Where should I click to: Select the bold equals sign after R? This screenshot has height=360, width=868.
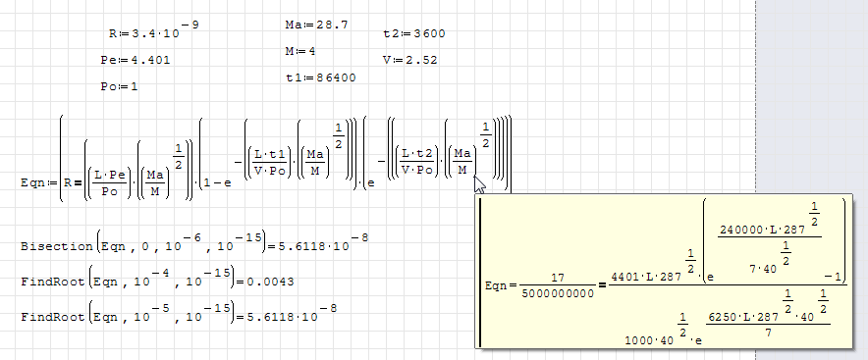(x=78, y=182)
